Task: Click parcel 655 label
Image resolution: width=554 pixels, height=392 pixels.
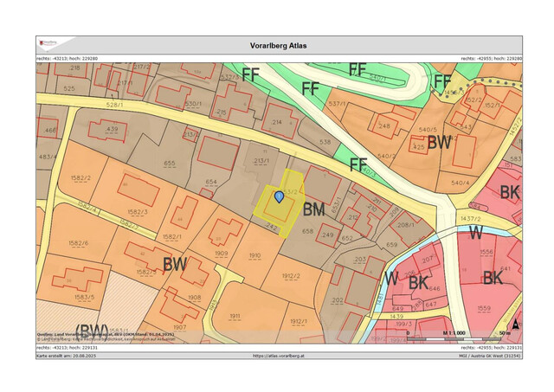Action: [x=170, y=163]
